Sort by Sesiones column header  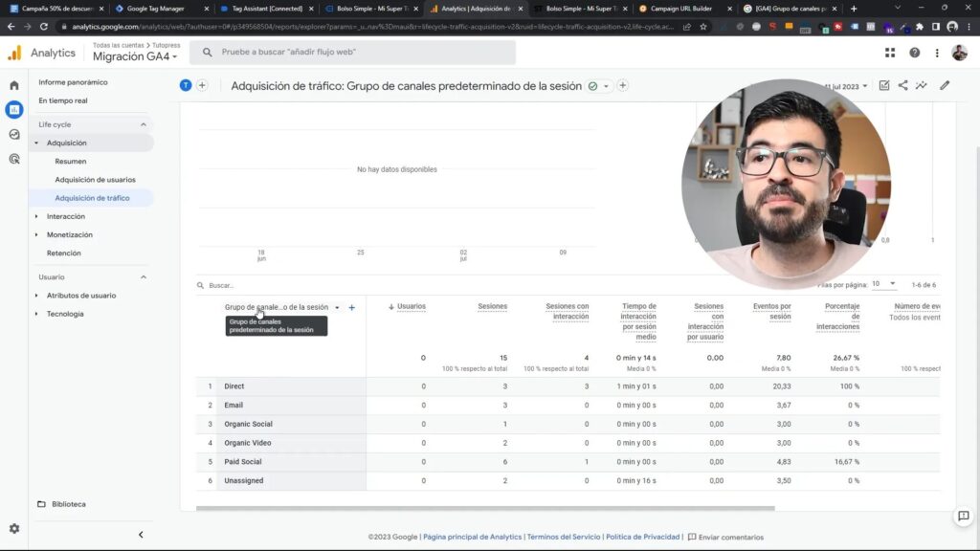pyautogui.click(x=493, y=307)
